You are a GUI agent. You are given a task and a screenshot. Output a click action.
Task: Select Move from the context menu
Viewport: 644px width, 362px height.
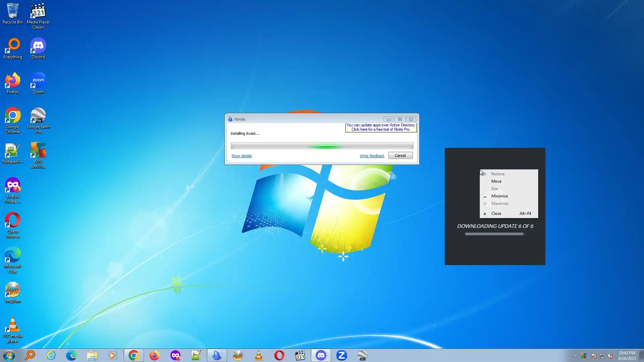496,181
